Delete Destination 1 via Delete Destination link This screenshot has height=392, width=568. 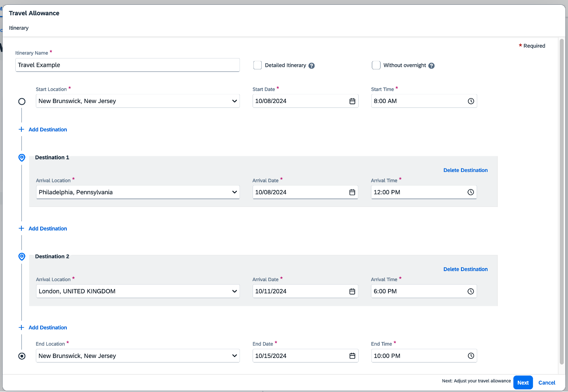pyautogui.click(x=465, y=170)
